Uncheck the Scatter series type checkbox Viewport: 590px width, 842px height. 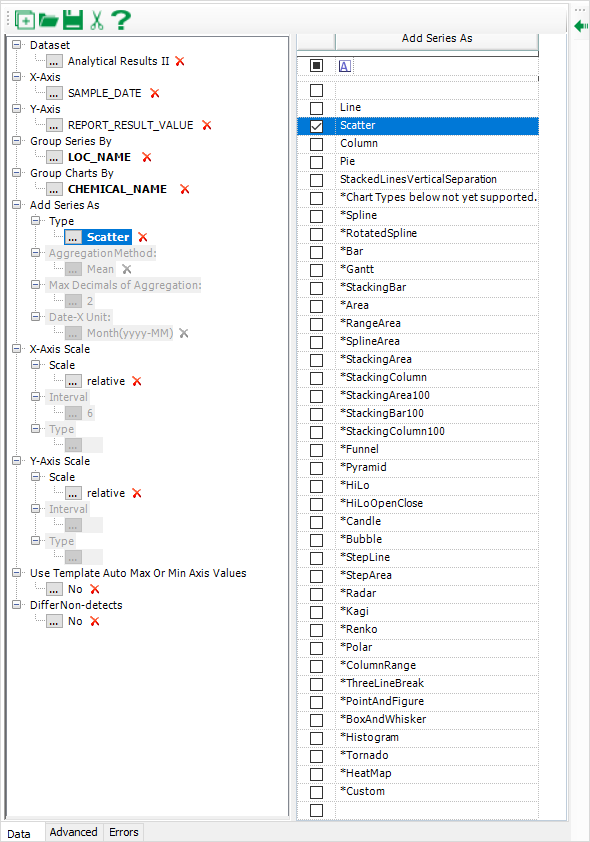pos(317,126)
